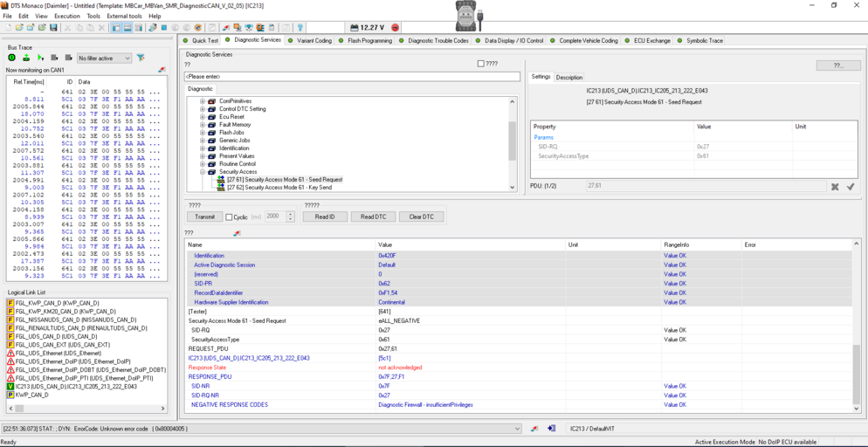Click the Save (floppy disk) toolbar icon
This screenshot has width=868, height=447.
(53, 27)
